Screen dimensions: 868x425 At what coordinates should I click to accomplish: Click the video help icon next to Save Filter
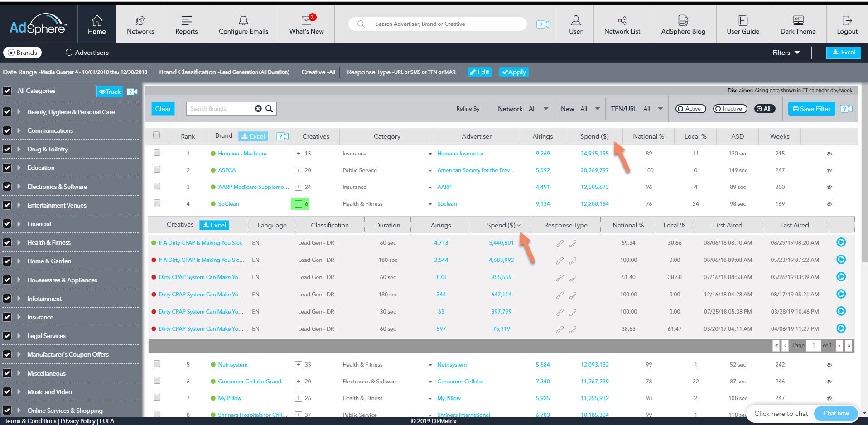point(846,109)
